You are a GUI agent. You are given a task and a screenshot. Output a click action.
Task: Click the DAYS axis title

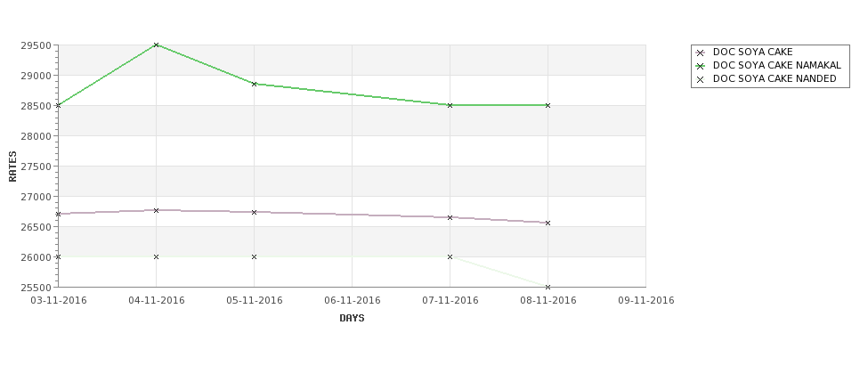coord(352,318)
